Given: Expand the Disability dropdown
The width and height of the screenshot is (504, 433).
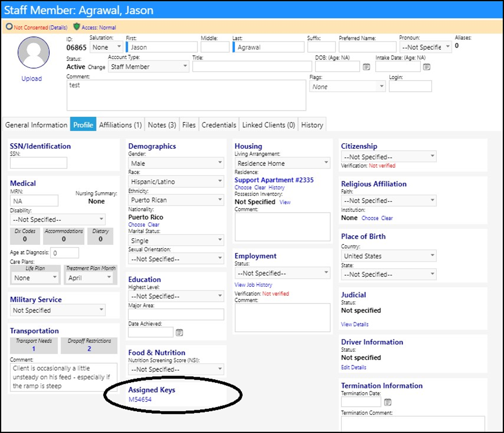Looking at the screenshot, I should tap(57, 220).
